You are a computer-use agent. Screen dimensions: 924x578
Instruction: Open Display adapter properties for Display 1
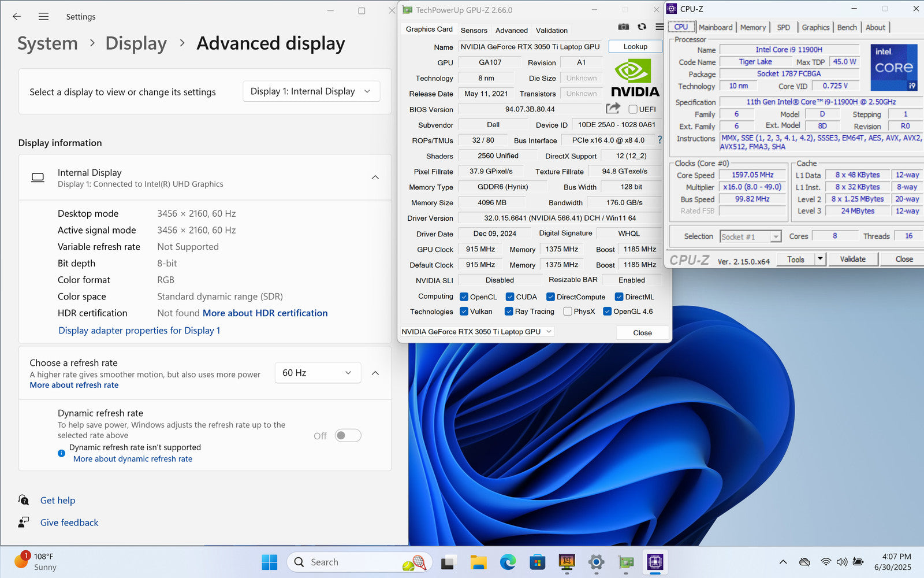[139, 331]
